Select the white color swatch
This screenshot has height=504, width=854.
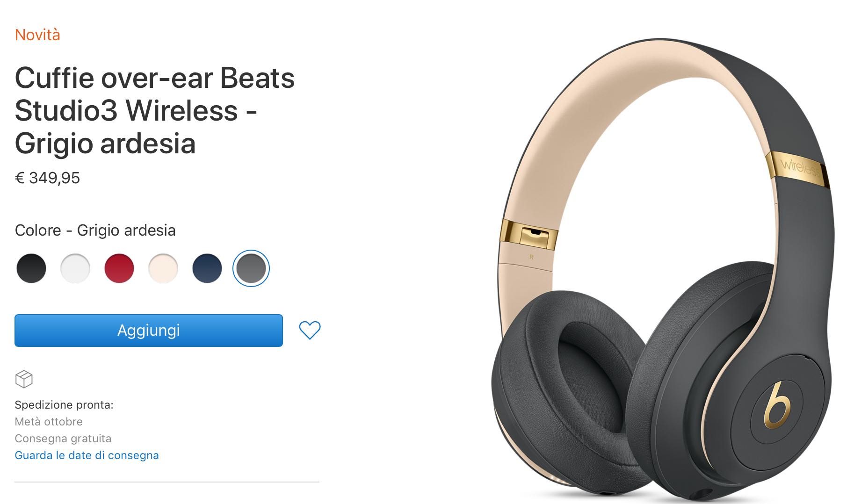coord(75,268)
